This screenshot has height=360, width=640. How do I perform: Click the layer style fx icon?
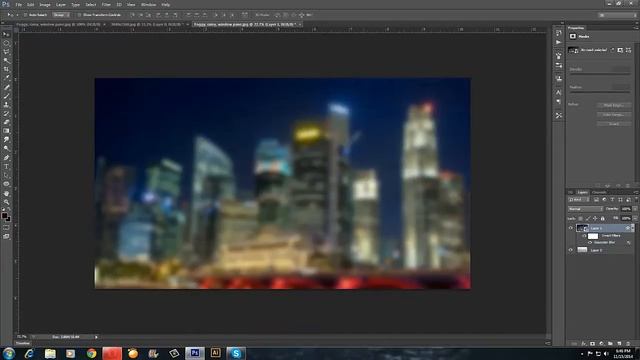pyautogui.click(x=584, y=344)
